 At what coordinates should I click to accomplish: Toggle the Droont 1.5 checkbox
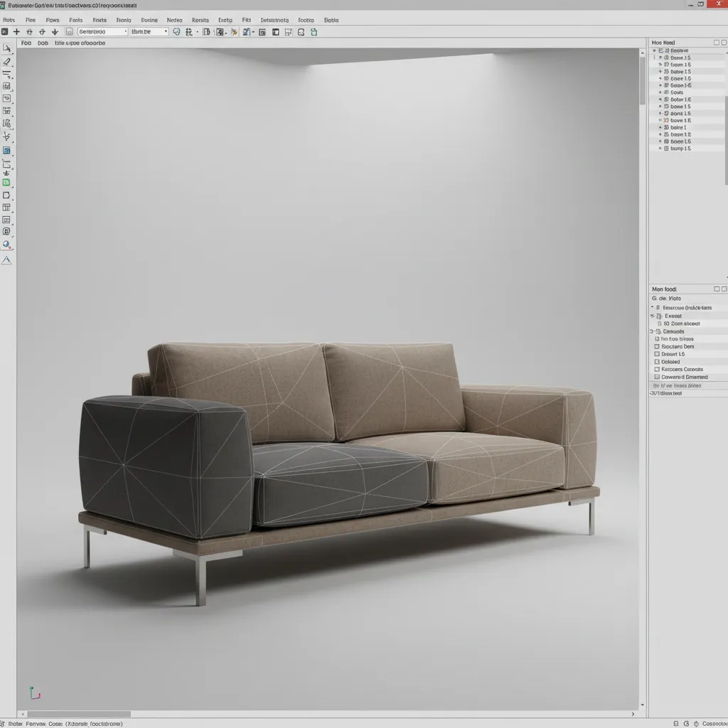pyautogui.click(x=657, y=354)
